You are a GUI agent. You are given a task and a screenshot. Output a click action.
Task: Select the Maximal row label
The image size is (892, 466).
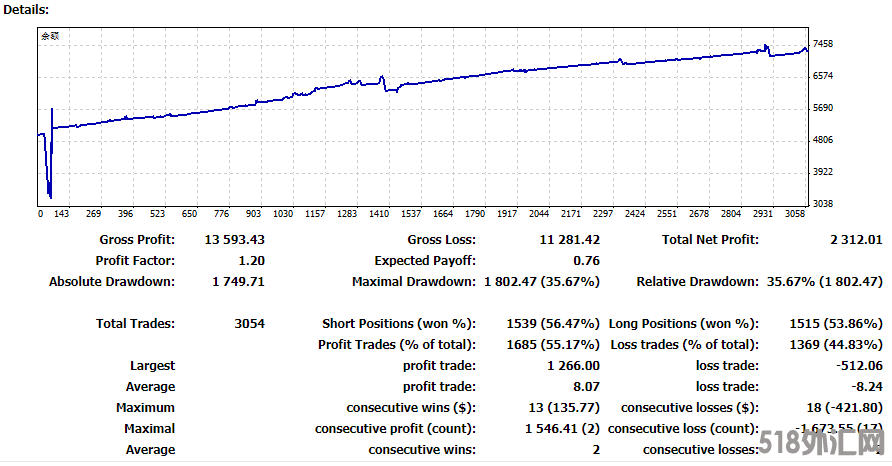(x=150, y=429)
